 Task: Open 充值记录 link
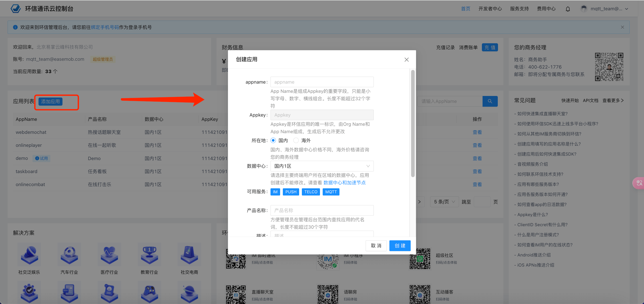tap(446, 47)
